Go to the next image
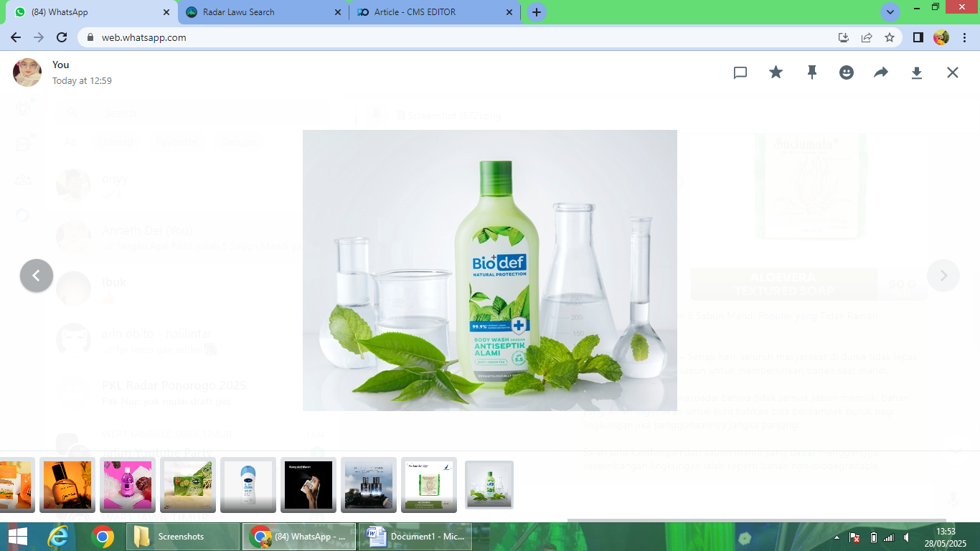Image resolution: width=980 pixels, height=551 pixels. coord(943,275)
